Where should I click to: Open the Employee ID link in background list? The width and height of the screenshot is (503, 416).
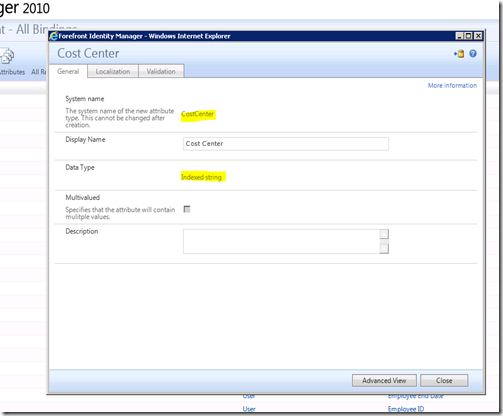pos(406,409)
